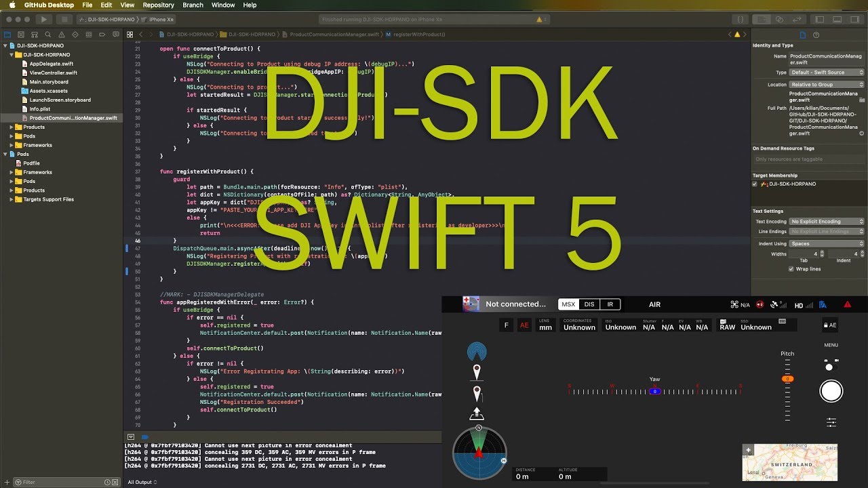Screen dimensions: 868x488
Task: Open the code review braces button
Action: click(x=741, y=20)
